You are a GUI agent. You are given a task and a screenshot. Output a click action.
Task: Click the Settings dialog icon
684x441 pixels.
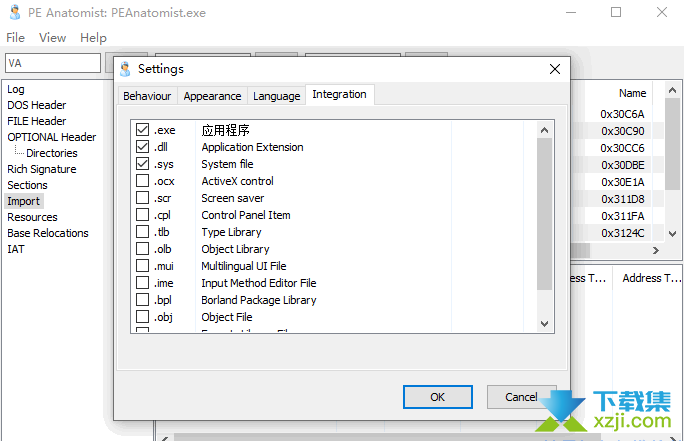[125, 69]
